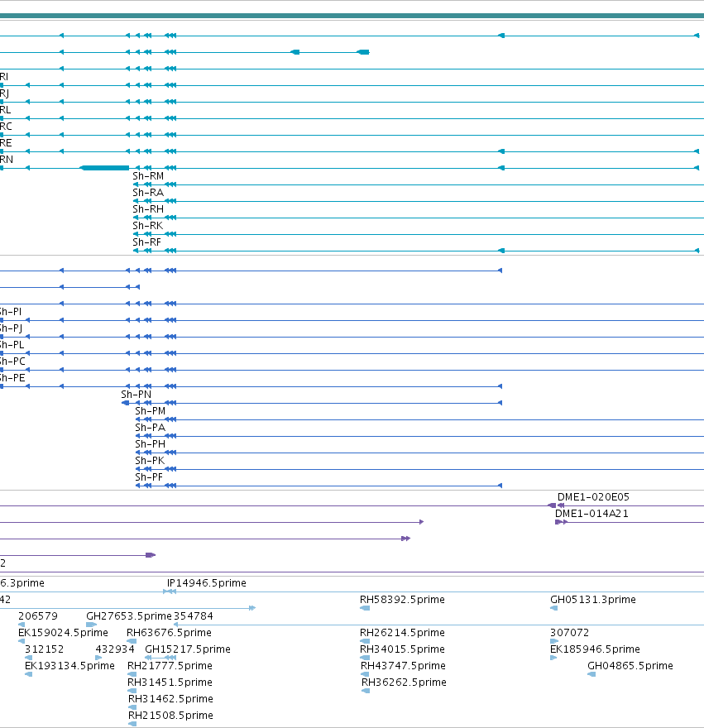Click the Sh-PA protein label
This screenshot has width=704, height=728.
pyautogui.click(x=150, y=428)
